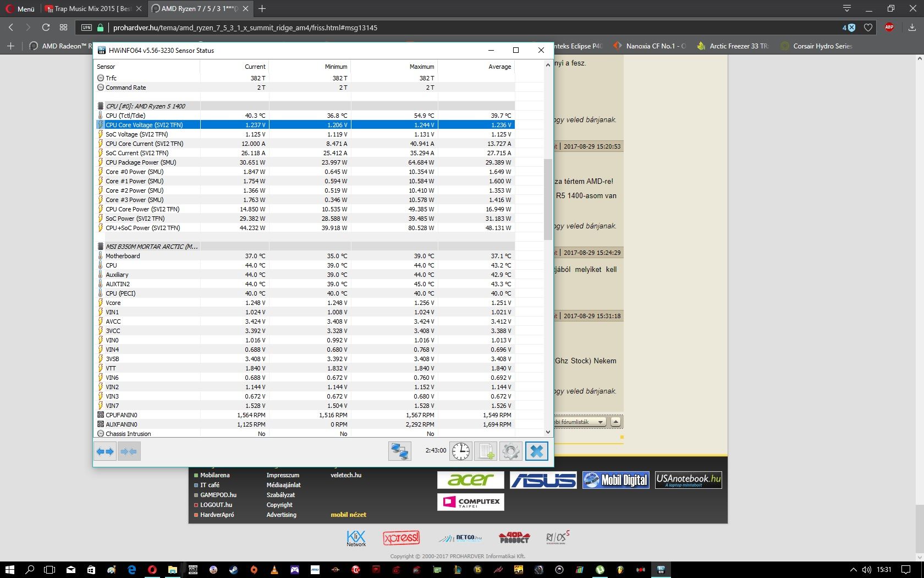Go back with the browser back arrow
The height and width of the screenshot is (578, 924).
coord(11,28)
